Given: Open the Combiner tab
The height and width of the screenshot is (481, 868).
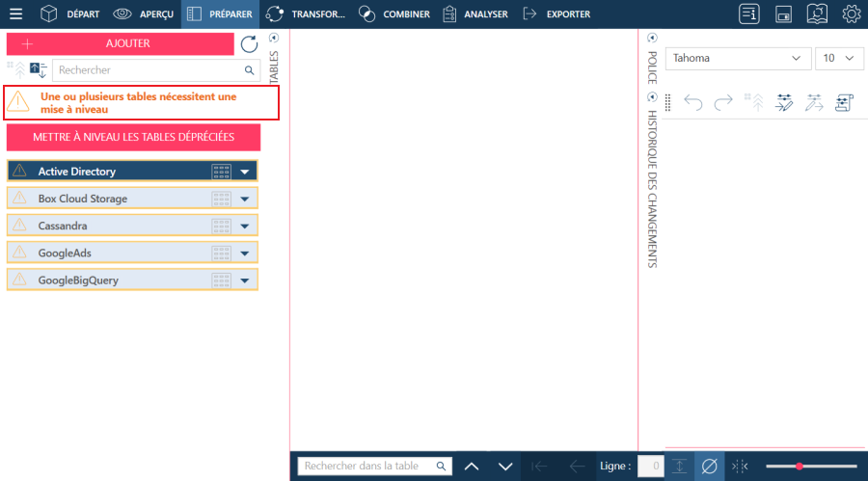Looking at the screenshot, I should tap(394, 13).
